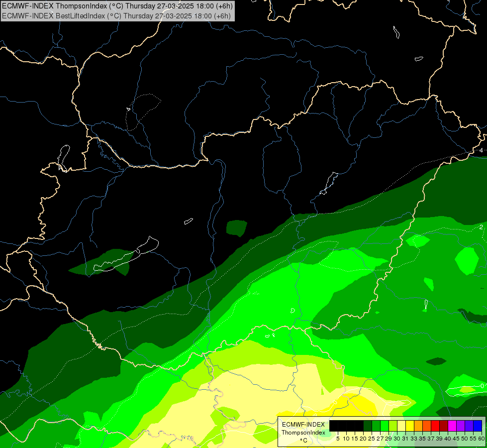Select the bright green 27–29 legend swatch
The image size is (487, 448).
(x=385, y=426)
